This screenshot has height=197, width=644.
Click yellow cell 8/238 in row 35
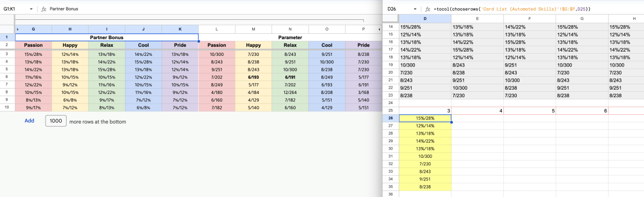coord(425,186)
